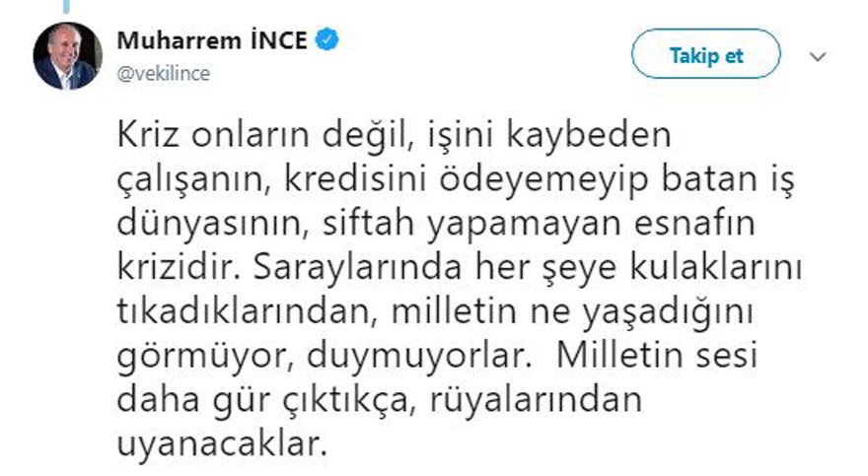
Task: Open the @vekilince handle link
Action: (164, 74)
